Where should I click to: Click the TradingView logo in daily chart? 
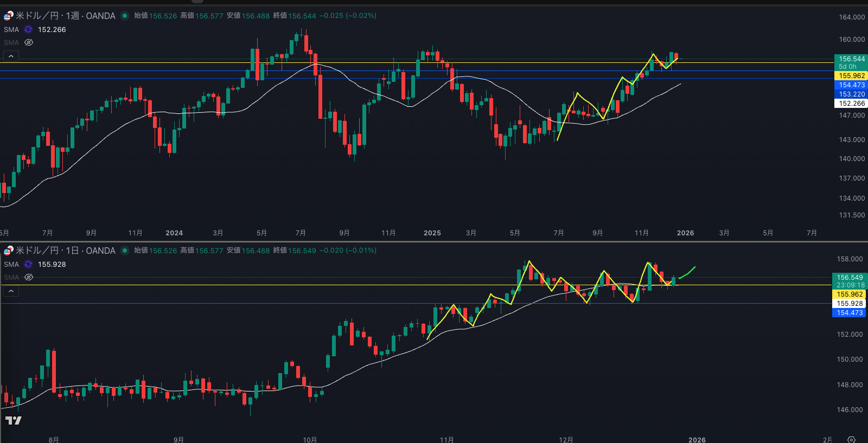14,420
